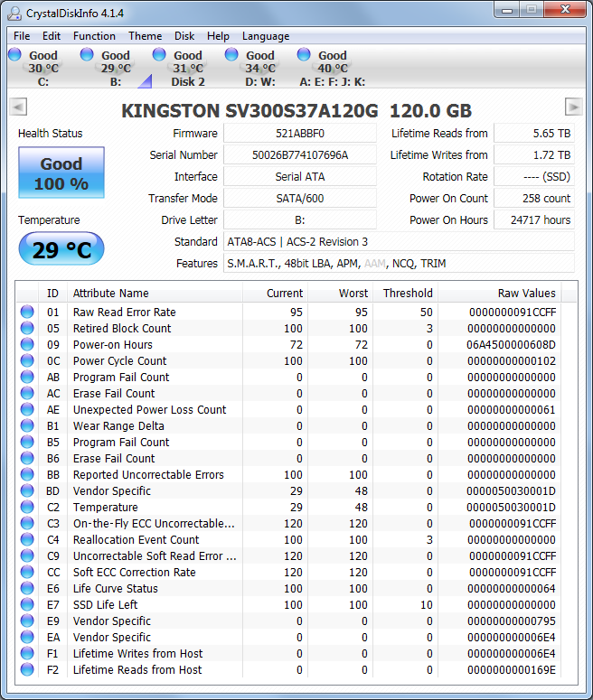This screenshot has width=593, height=700.
Task: Open the Language menu
Action: point(266,36)
